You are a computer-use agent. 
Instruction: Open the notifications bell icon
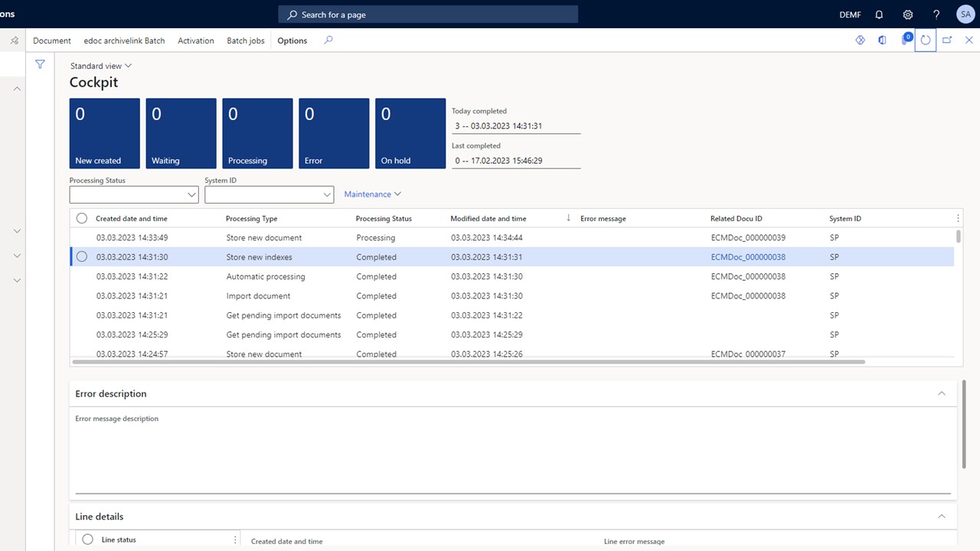(879, 15)
